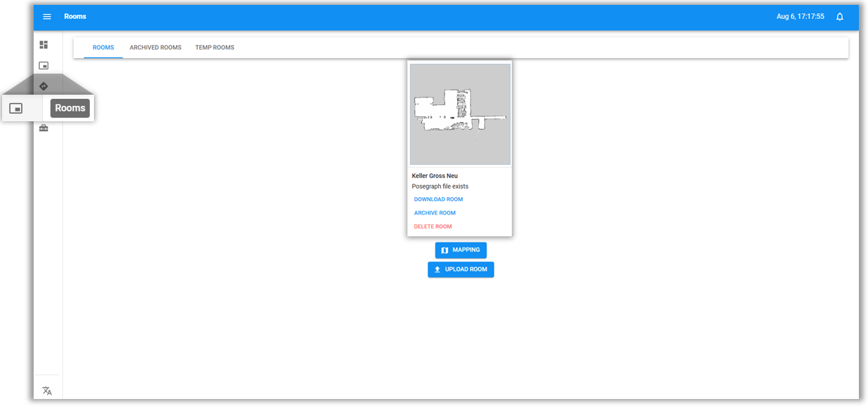
Task: Click the translate language icon
Action: point(47,391)
